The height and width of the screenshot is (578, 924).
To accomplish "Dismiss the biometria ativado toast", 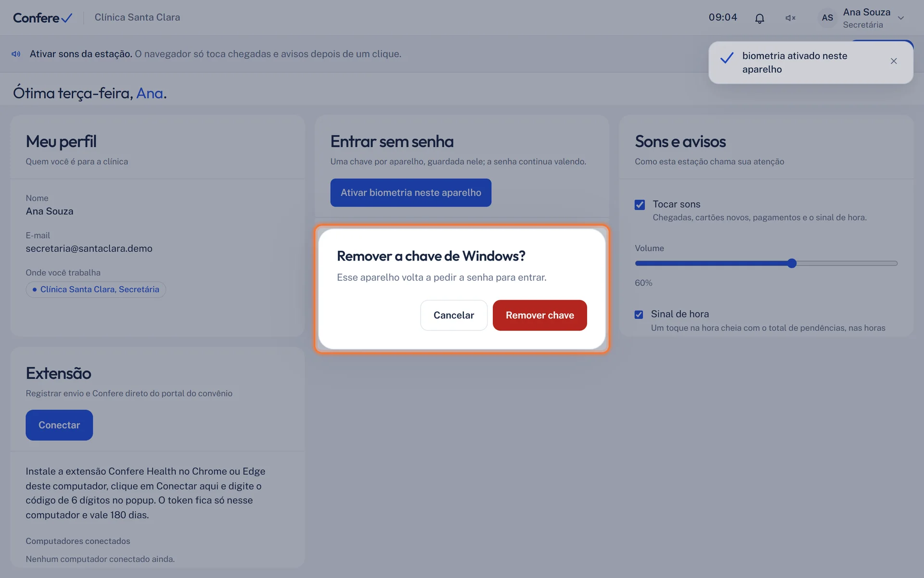I will (894, 61).
